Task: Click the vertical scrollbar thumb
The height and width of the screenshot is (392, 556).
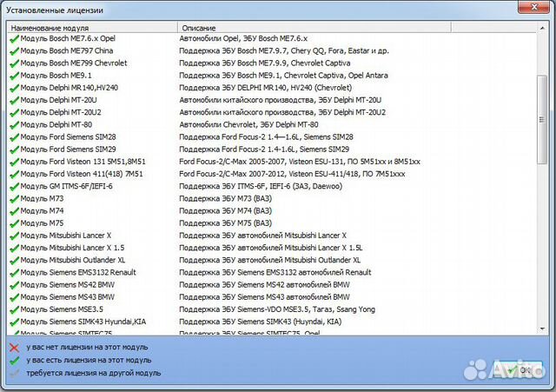Action: click(542, 120)
